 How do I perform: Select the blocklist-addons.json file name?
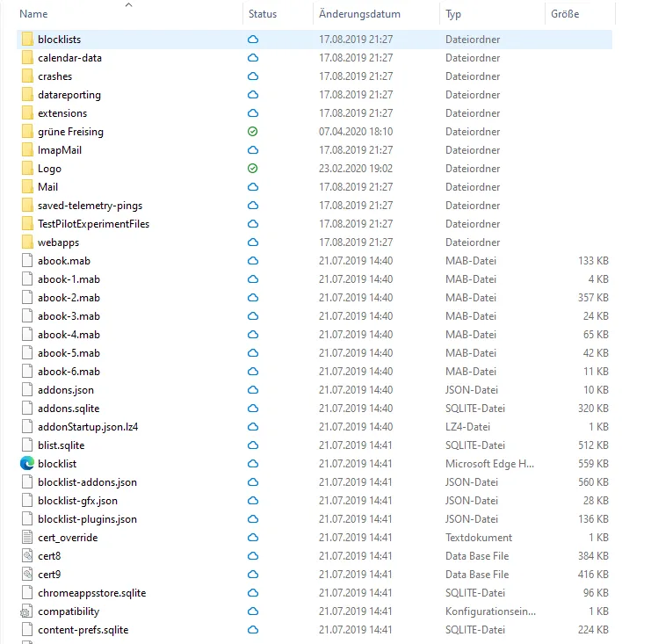87,482
